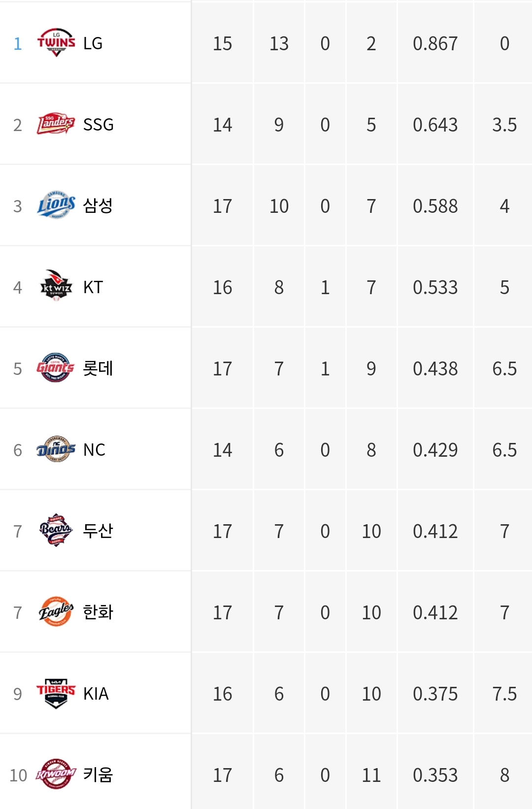
Task: Click the KIA Tigers team logo
Action: pyautogui.click(x=56, y=693)
